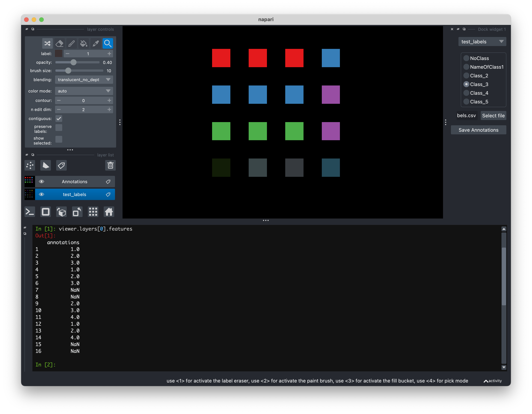Screen dimensions: 532x414
Task: Select the paint brush tool
Action: tap(71, 43)
